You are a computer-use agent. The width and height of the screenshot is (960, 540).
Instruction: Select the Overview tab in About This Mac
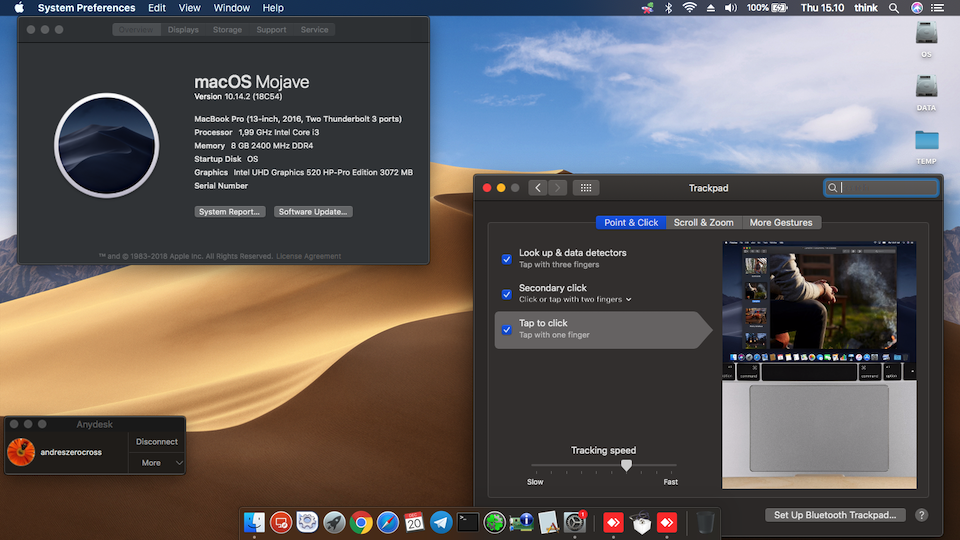pos(136,29)
